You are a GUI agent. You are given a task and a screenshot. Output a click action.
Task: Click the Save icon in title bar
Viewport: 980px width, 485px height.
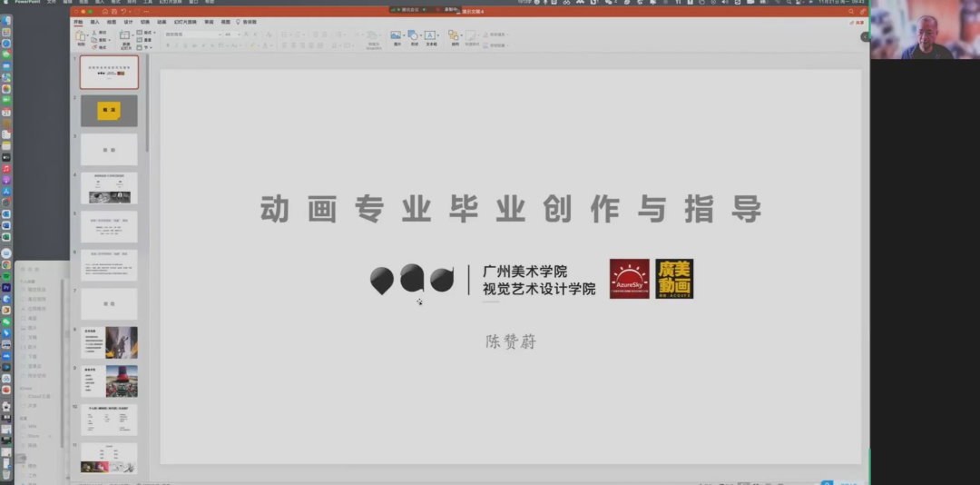coord(114,11)
